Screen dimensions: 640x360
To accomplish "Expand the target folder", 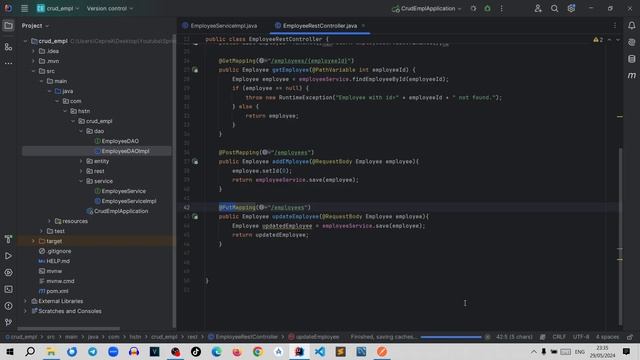I will pyautogui.click(x=33, y=241).
